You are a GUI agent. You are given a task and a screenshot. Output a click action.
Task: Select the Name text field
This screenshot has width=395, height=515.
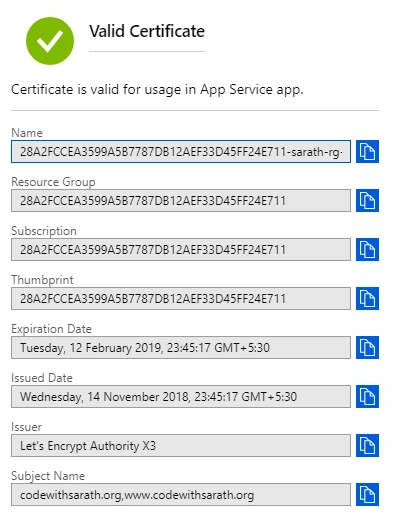[181, 152]
